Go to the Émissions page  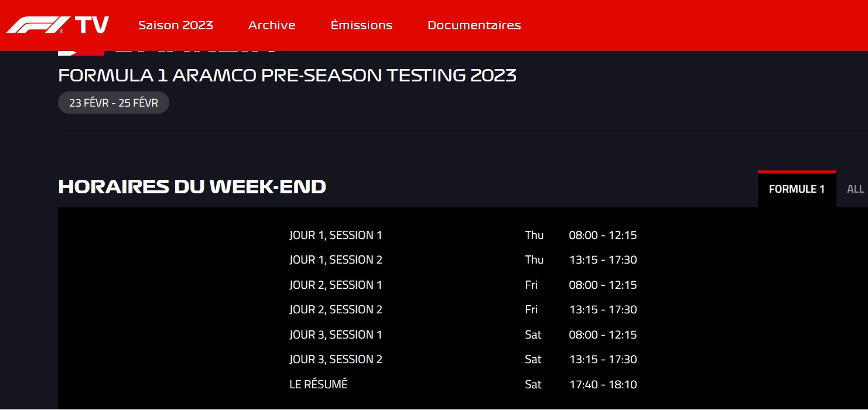pyautogui.click(x=361, y=25)
